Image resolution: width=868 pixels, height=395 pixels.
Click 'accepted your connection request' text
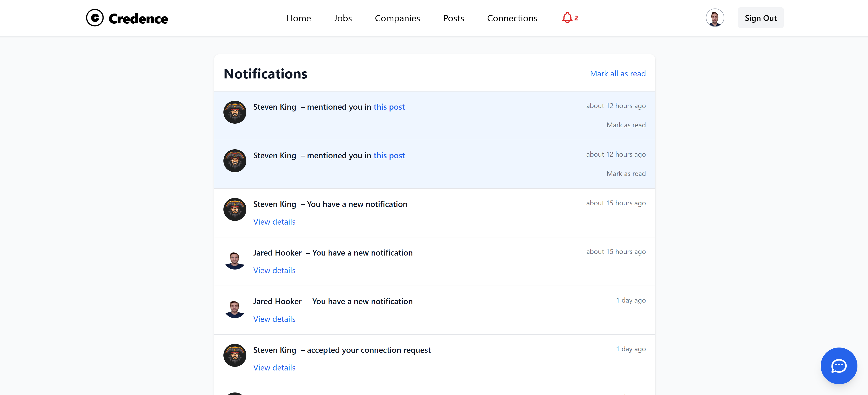tap(369, 350)
